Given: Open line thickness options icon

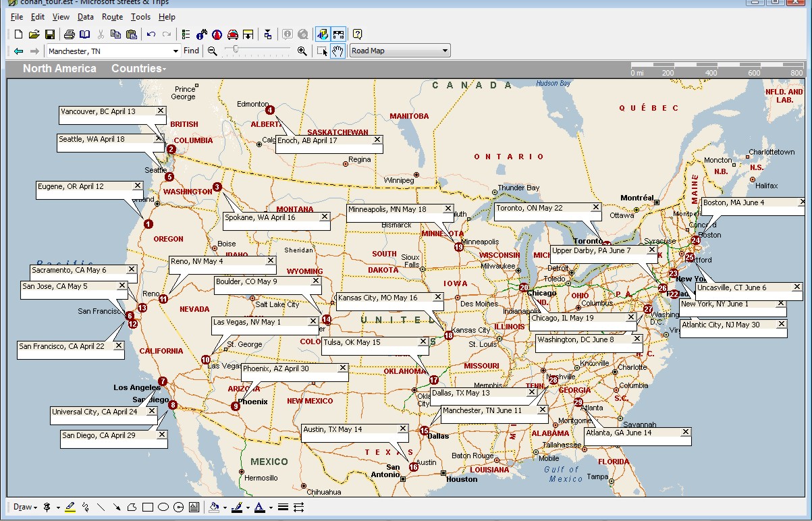Looking at the screenshot, I should [283, 507].
